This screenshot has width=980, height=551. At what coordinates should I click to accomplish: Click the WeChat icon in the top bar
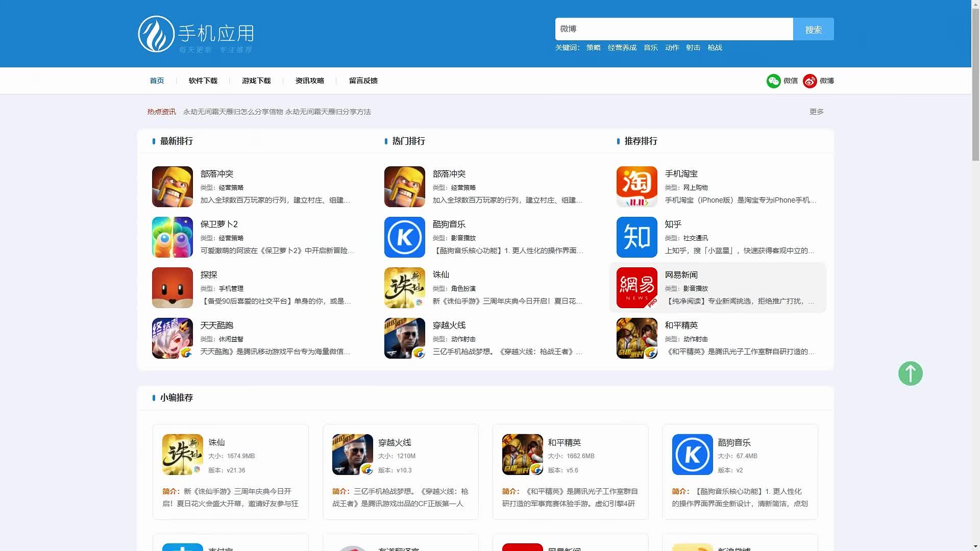click(774, 81)
